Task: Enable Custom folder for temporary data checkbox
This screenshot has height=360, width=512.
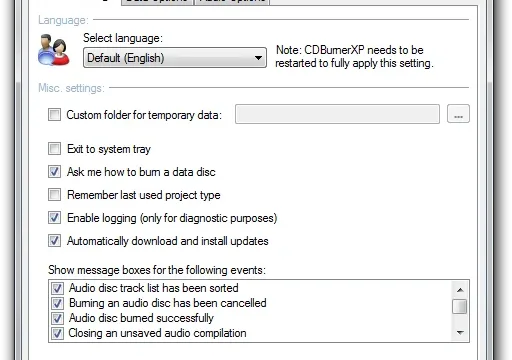Action: (54, 115)
